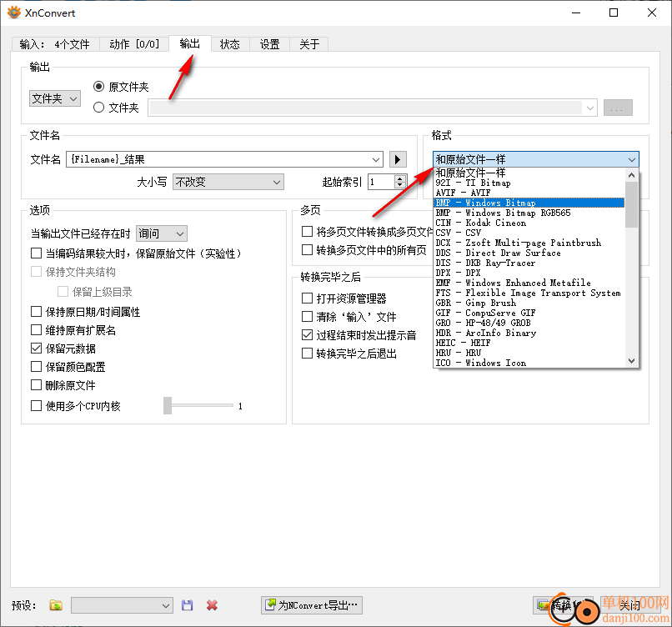Enable use multiple CPU cores checkbox
The height and width of the screenshot is (627, 672).
coord(37,405)
